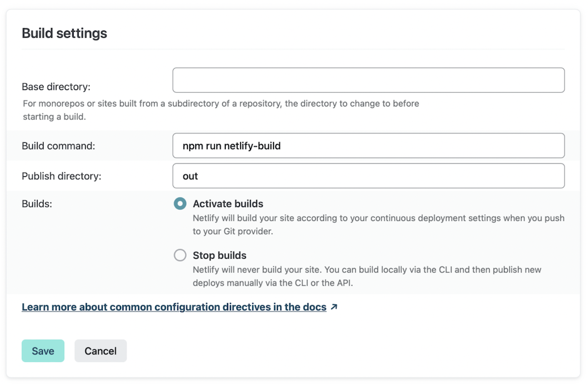Open the common configuration directives docs link

(x=174, y=307)
